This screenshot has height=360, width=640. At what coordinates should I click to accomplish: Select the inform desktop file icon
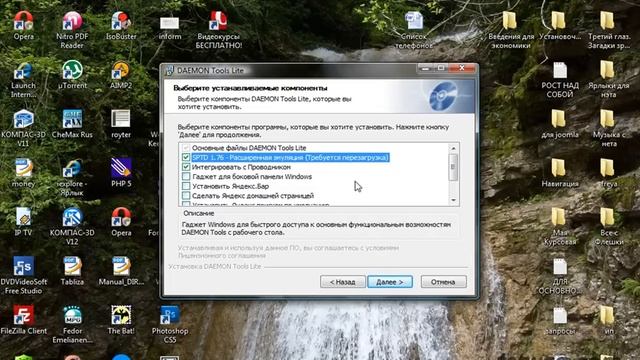(170, 27)
